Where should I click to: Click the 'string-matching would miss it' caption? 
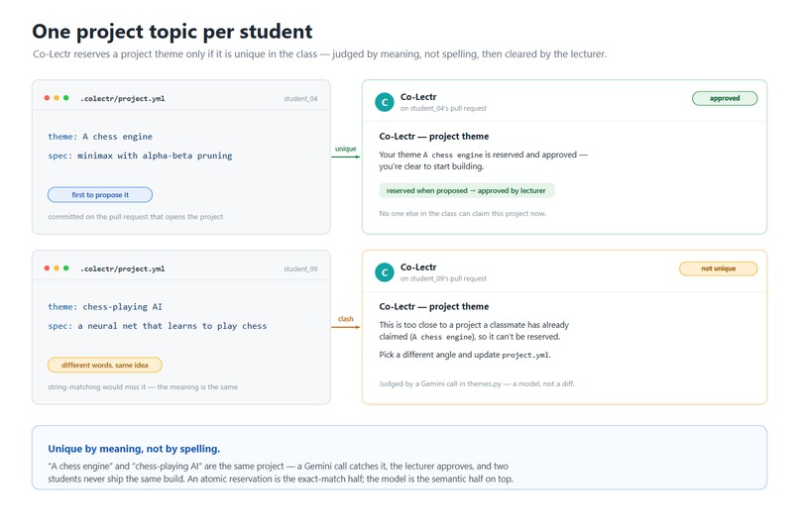143,387
